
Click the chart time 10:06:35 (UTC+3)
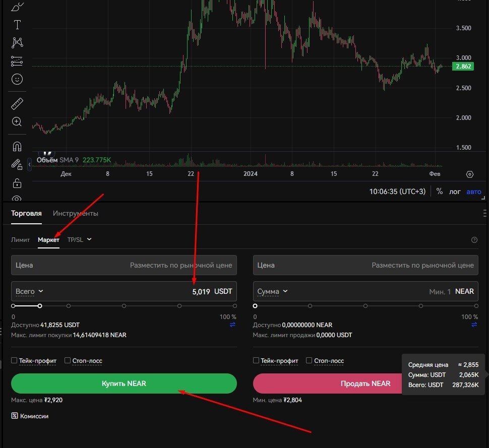pos(397,191)
